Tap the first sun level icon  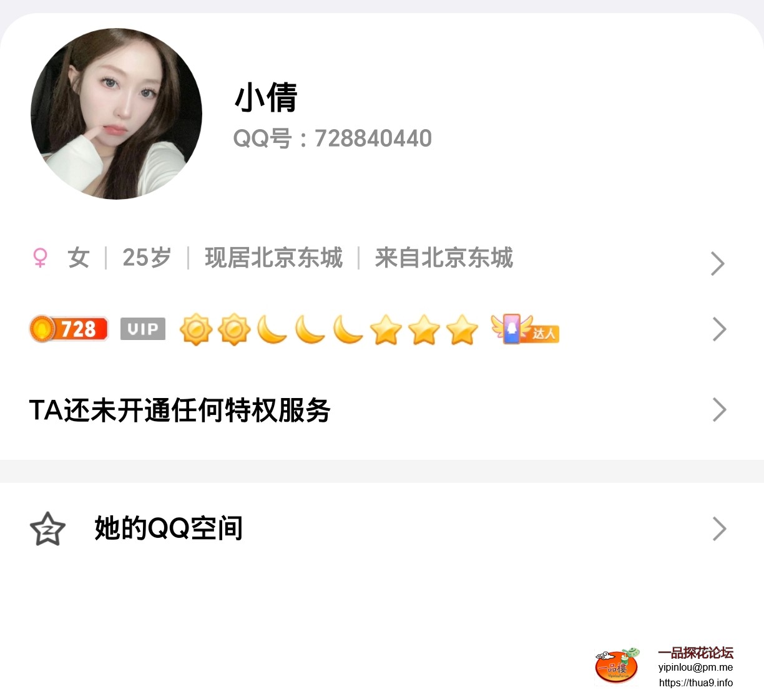196,329
